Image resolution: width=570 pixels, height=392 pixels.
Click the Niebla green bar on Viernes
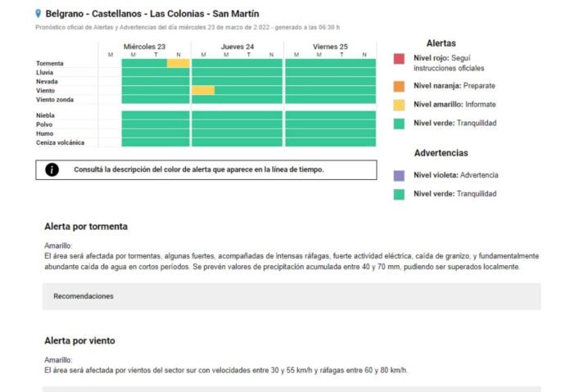point(330,115)
